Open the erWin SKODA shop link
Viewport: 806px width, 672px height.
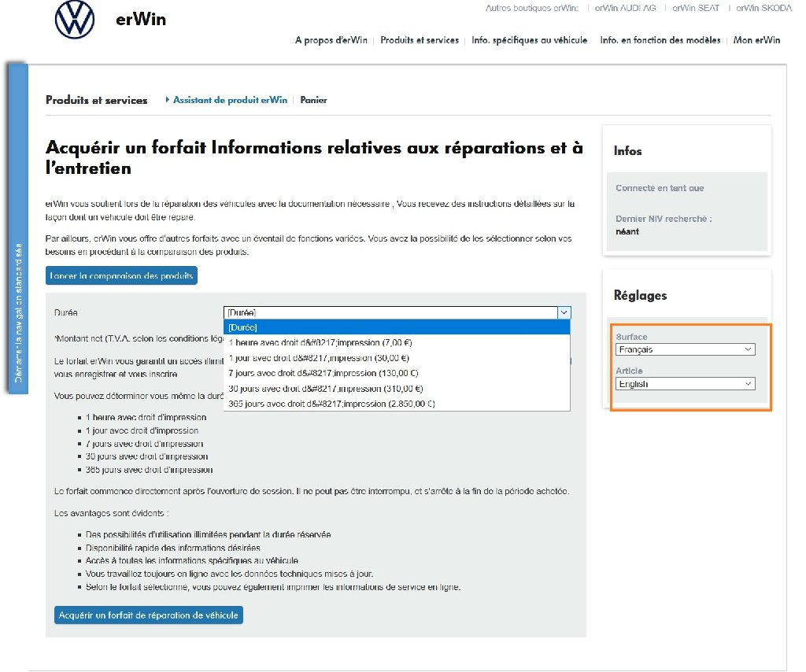pos(763,8)
